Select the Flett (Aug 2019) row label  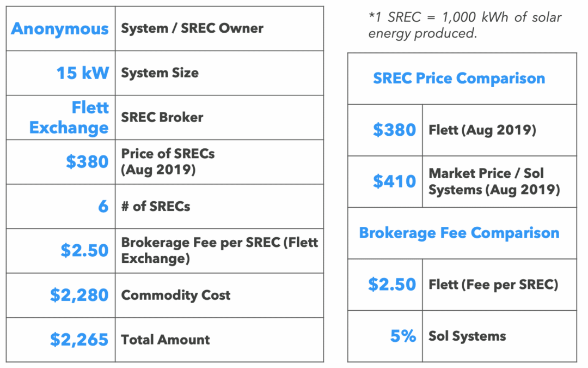pyautogui.click(x=482, y=130)
